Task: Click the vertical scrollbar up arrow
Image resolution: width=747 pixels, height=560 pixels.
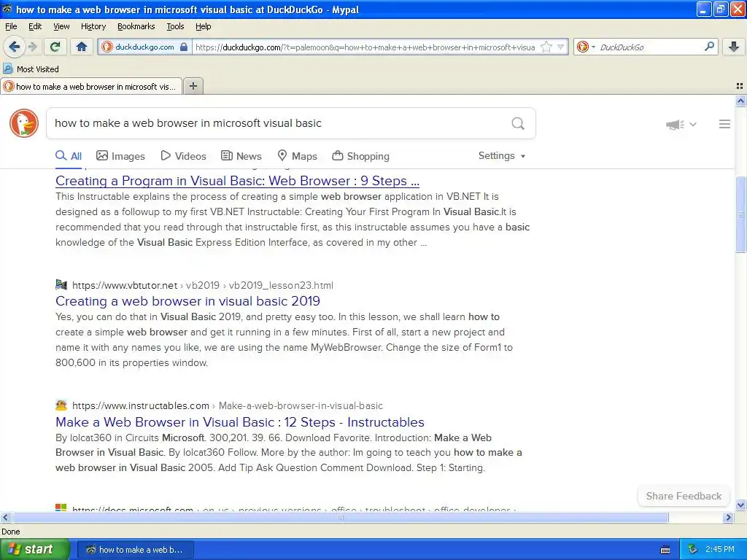Action: 740,101
